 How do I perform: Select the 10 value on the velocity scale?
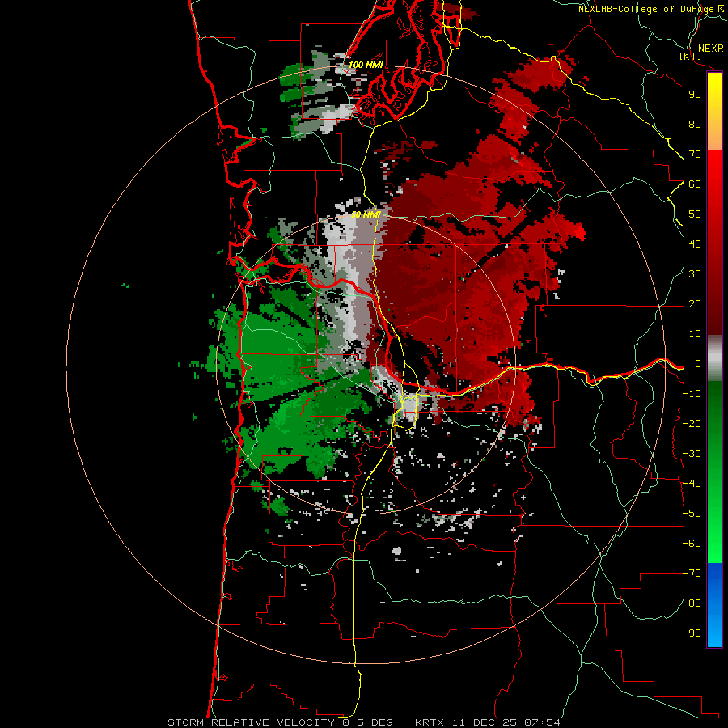coord(695,334)
